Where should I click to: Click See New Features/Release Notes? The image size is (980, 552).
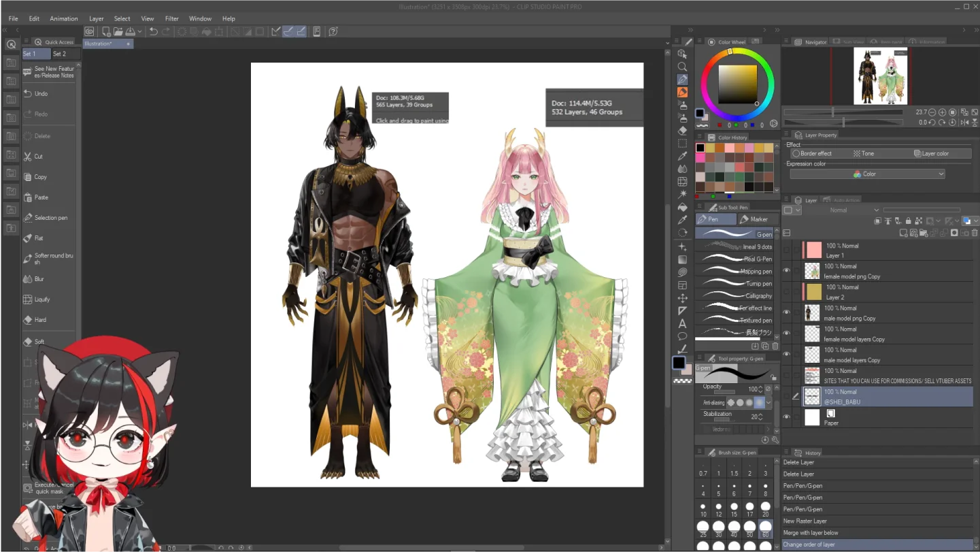(49, 72)
